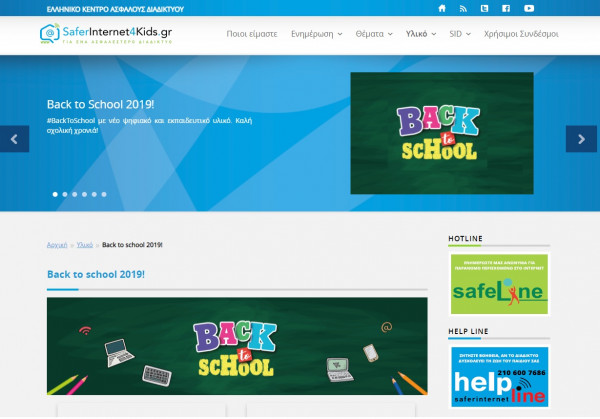
Task: Click the home icon in top bar
Action: (x=442, y=8)
